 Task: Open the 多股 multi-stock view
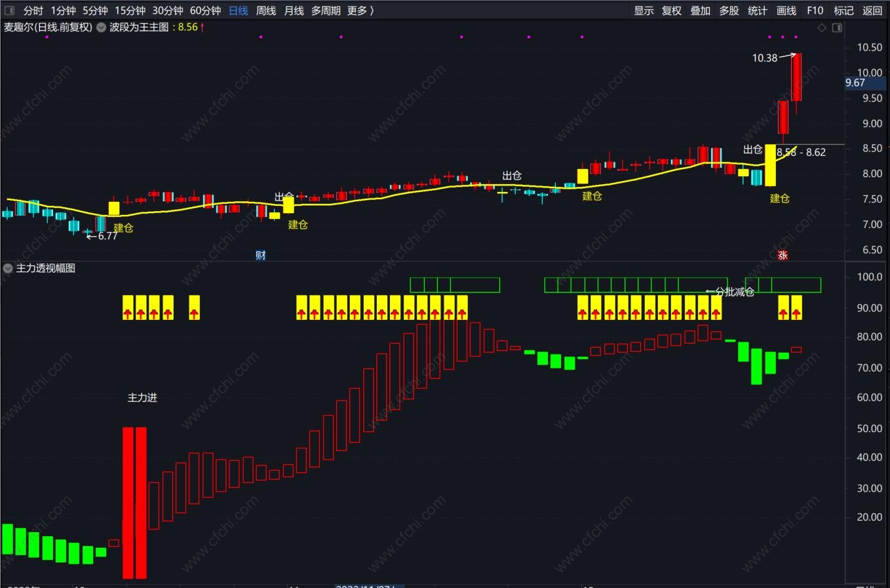tap(729, 10)
